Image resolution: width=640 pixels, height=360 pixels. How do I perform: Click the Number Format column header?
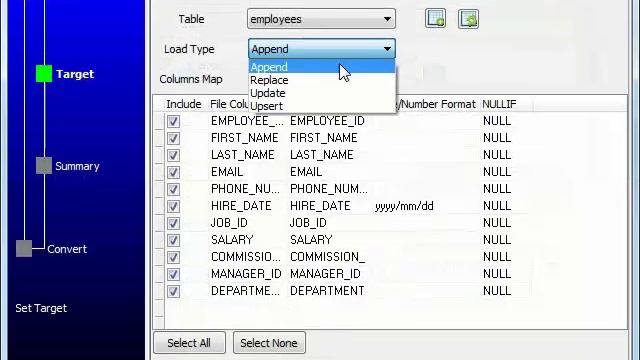tap(437, 104)
